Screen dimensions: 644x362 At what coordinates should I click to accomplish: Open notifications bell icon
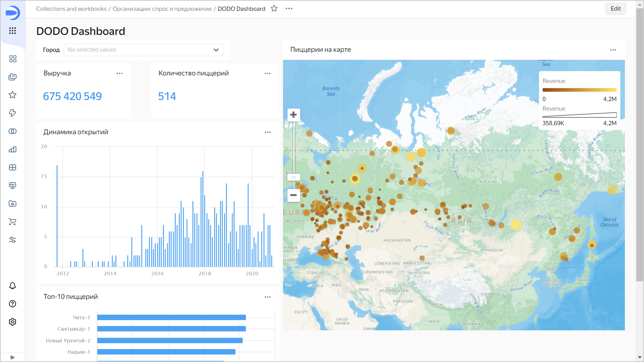tap(13, 286)
